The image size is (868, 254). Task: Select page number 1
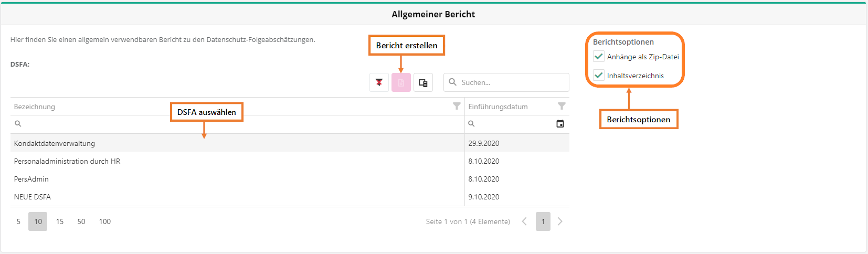click(543, 221)
